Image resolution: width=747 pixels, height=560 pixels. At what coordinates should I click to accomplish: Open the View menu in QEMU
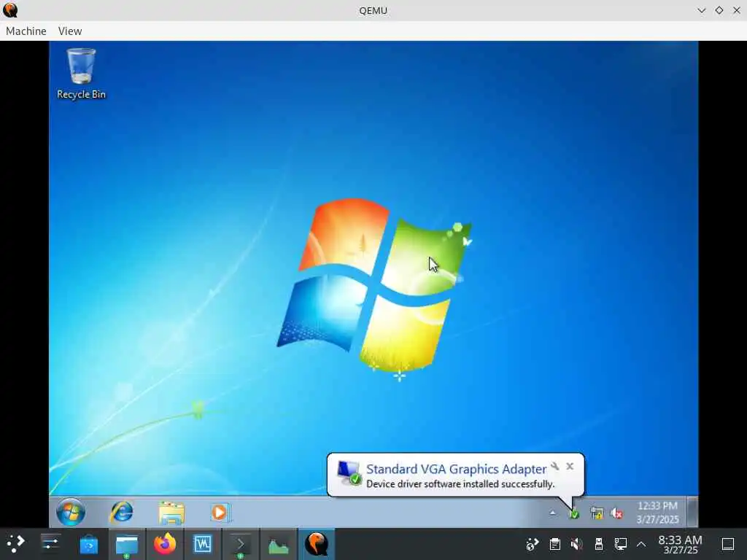[70, 31]
